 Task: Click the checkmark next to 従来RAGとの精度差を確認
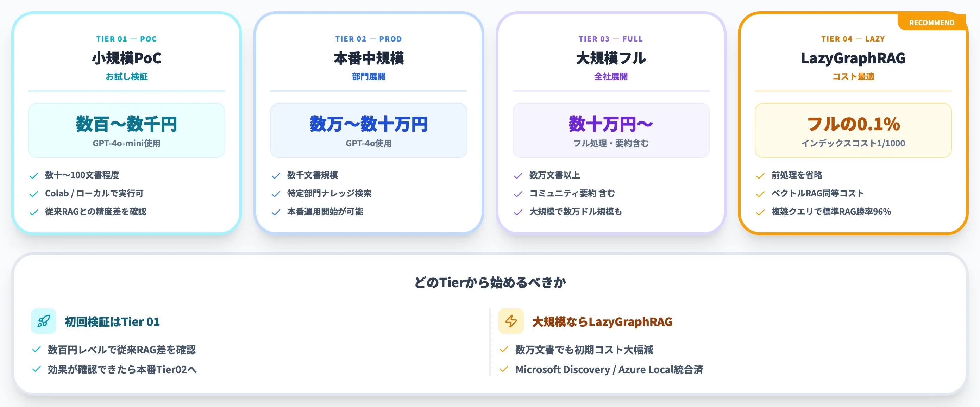[34, 212]
